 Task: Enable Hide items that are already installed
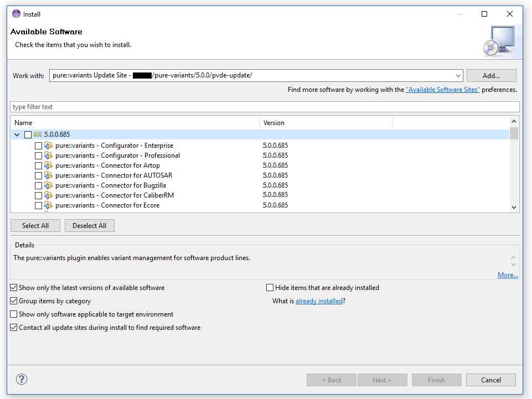tap(271, 287)
